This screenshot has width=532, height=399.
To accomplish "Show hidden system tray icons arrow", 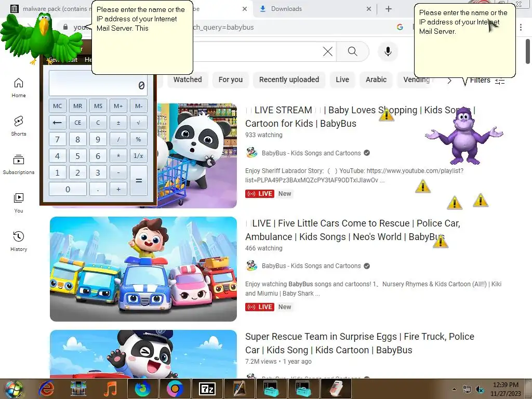I will click(454, 390).
